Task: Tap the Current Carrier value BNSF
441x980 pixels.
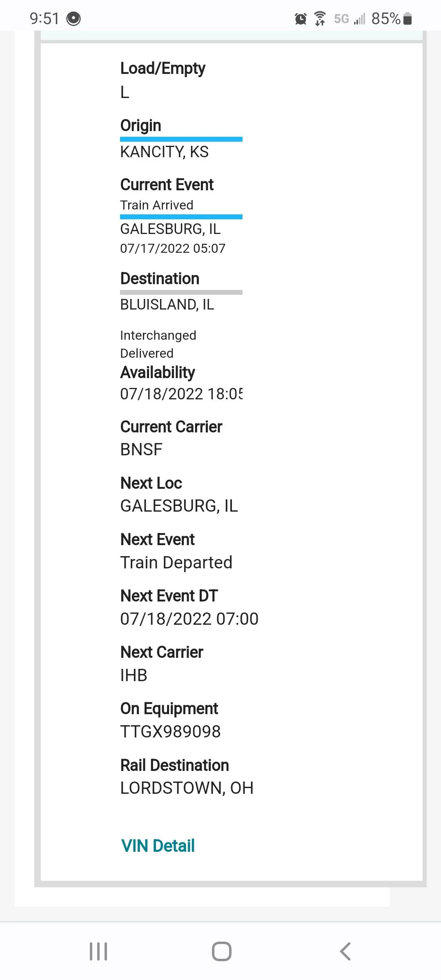Action: pos(141,450)
